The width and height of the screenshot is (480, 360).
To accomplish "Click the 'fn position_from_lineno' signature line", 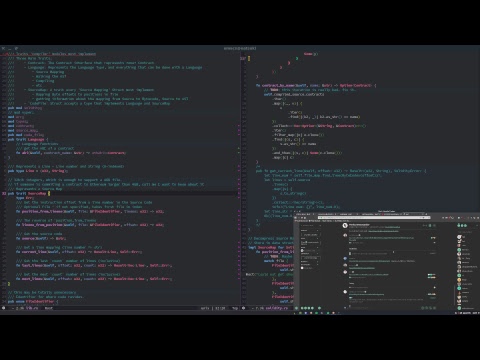I will pos(90,211).
